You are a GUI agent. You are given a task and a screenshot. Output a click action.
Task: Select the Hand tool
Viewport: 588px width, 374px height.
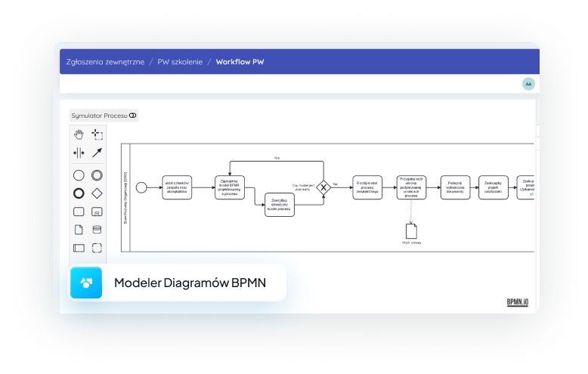pyautogui.click(x=79, y=134)
